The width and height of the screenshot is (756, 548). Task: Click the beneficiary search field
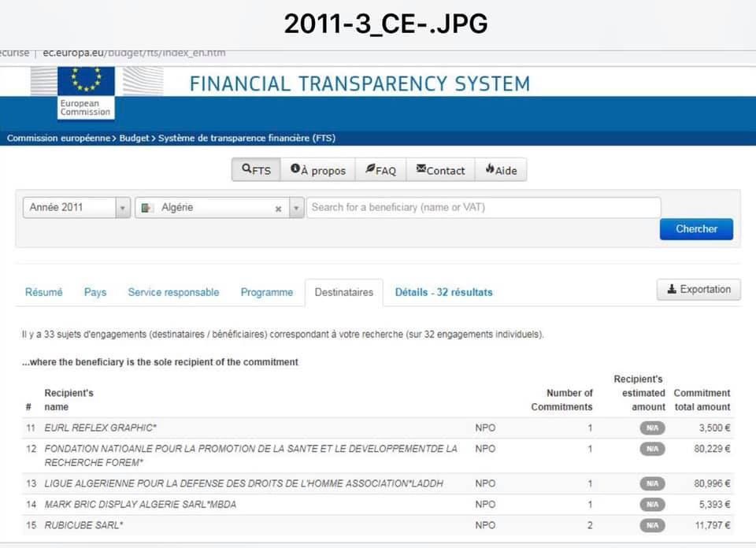[x=483, y=208]
